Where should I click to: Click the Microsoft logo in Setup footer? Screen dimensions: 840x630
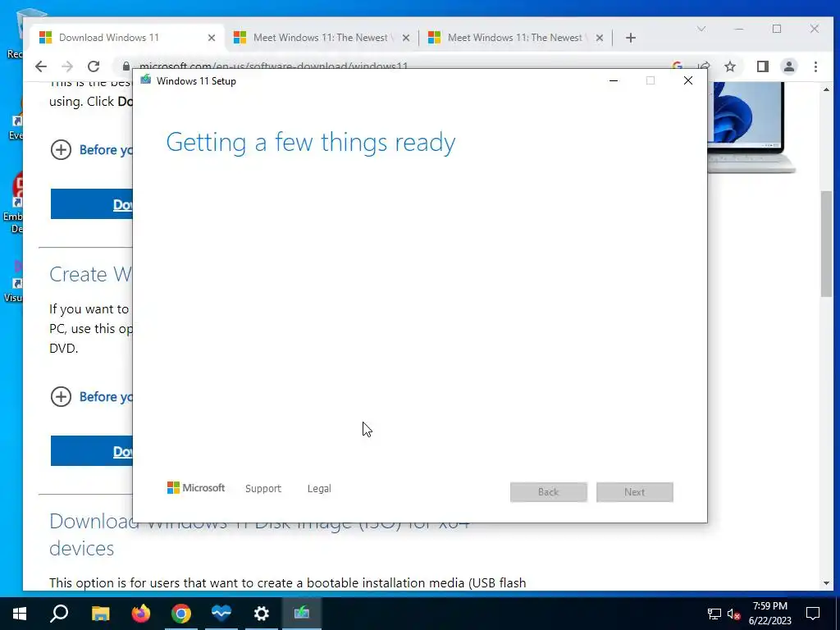pos(196,487)
